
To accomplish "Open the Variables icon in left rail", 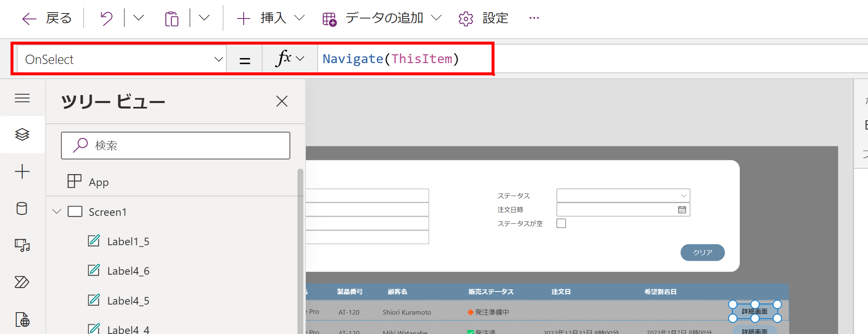I will click(22, 320).
